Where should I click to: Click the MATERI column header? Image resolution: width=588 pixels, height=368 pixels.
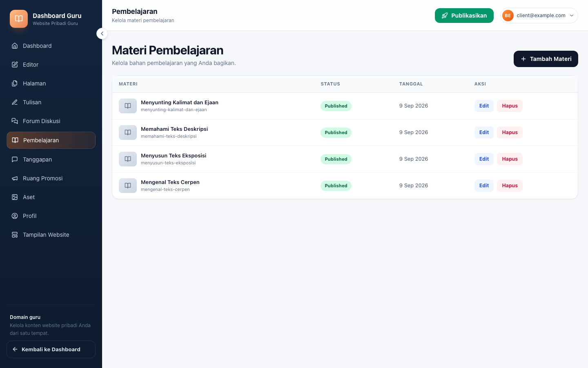tap(128, 84)
